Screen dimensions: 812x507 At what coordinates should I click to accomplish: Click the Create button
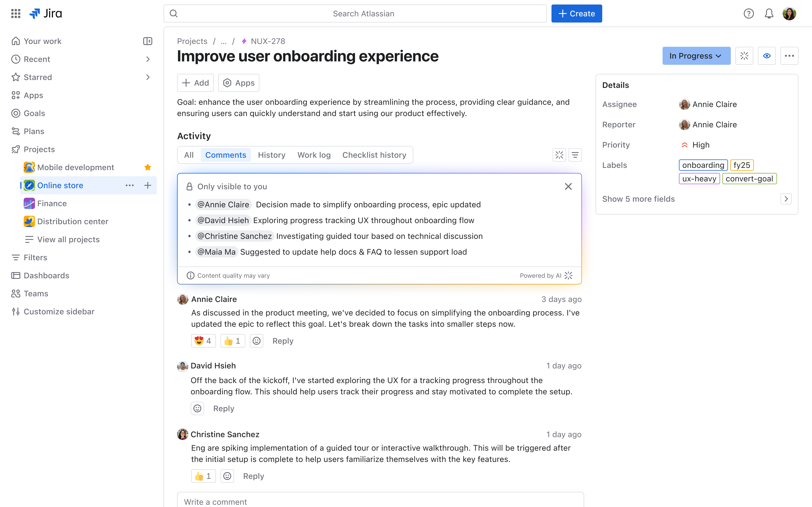pos(577,14)
